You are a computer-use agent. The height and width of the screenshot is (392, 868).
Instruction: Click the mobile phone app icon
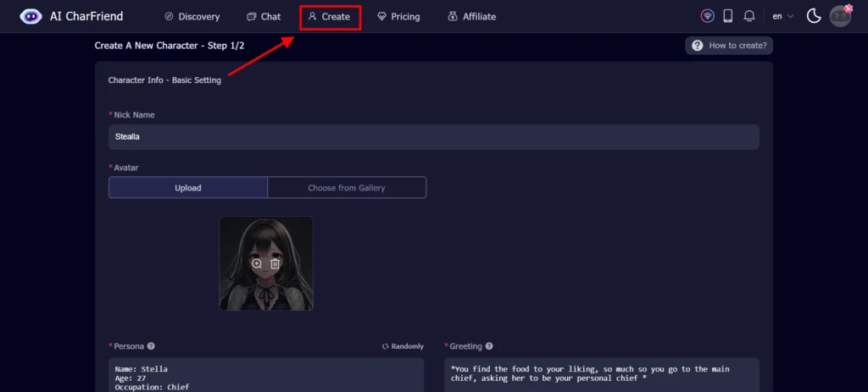(x=727, y=16)
